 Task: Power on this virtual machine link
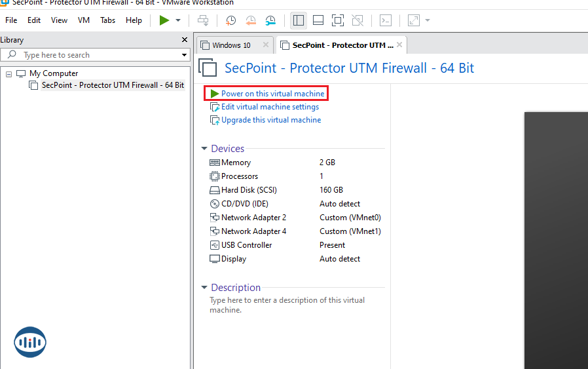tap(272, 94)
